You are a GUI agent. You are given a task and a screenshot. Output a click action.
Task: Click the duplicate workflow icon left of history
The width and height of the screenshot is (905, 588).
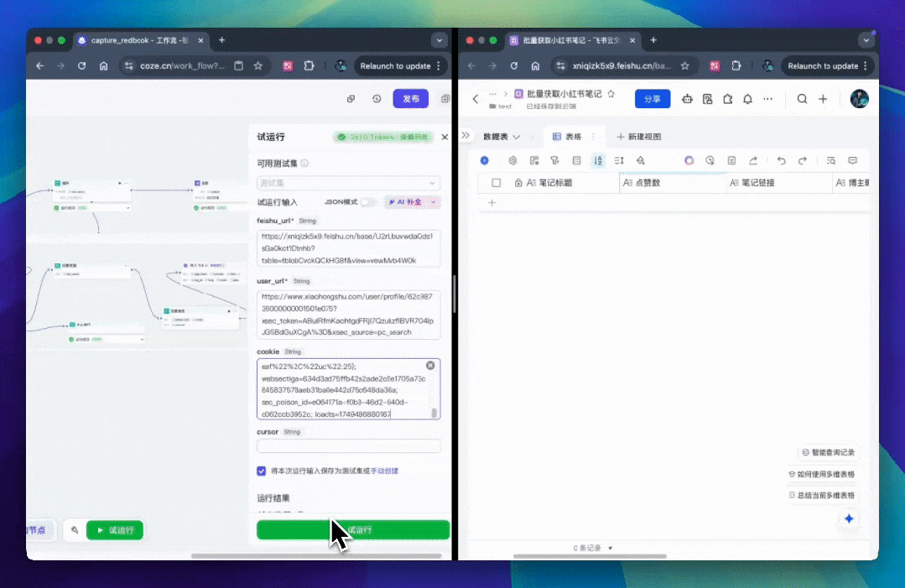[351, 99]
